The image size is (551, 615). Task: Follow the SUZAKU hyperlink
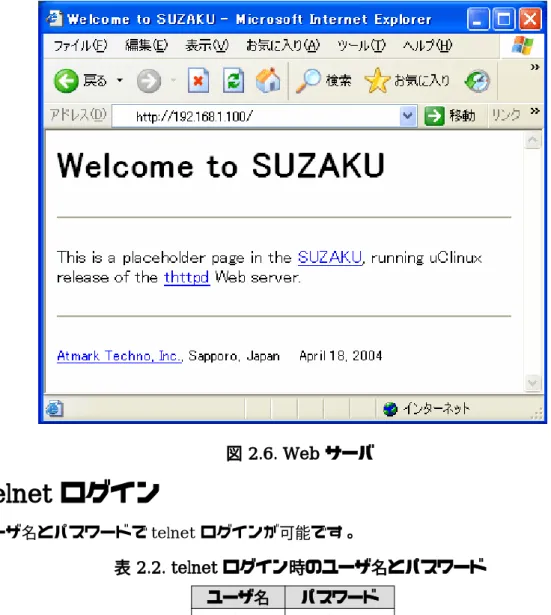pos(330,258)
